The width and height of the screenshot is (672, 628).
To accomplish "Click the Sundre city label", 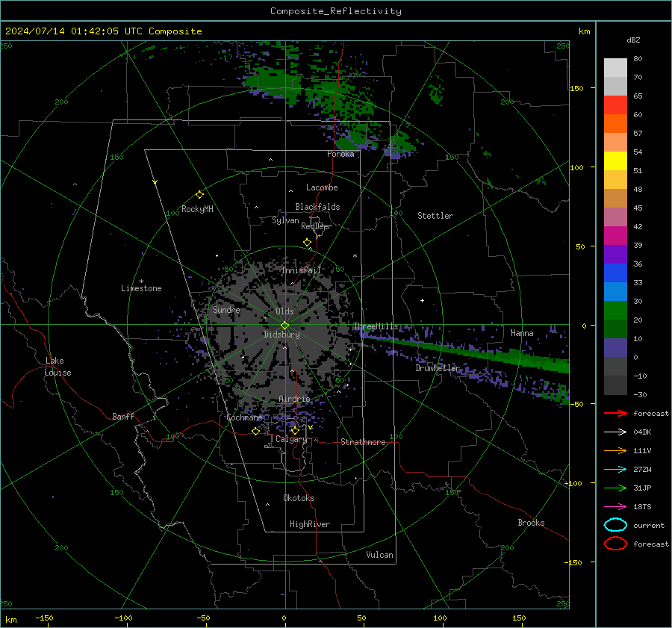I will [x=226, y=309].
